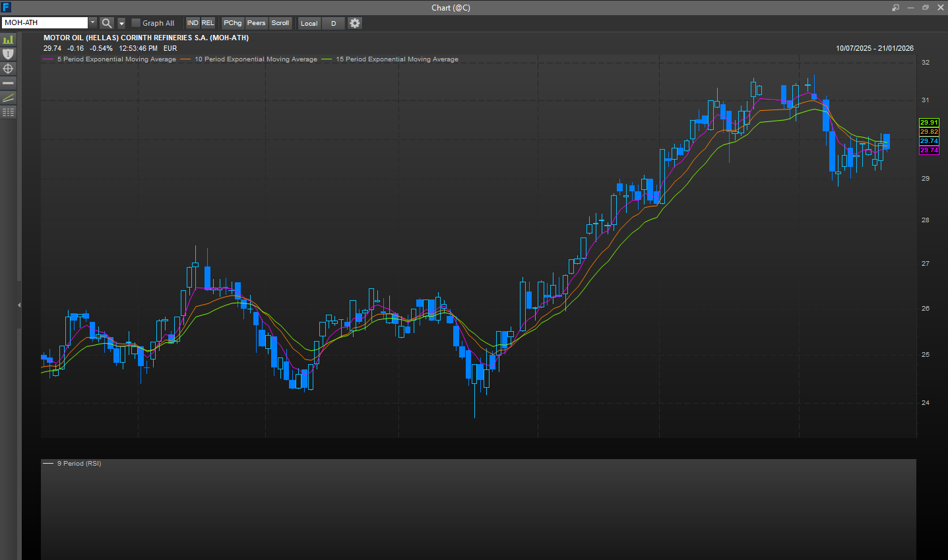Toggle the IND indicator button
The width and height of the screenshot is (948, 560).
click(193, 23)
